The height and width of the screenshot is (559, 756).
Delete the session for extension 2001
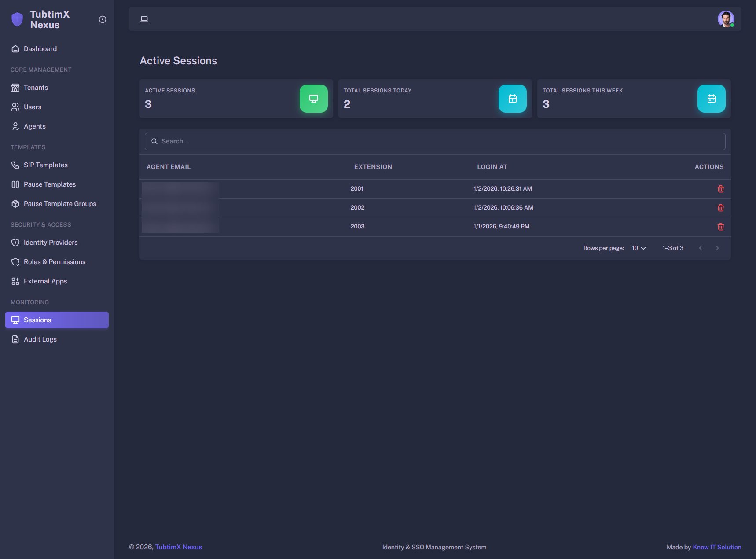coord(720,189)
